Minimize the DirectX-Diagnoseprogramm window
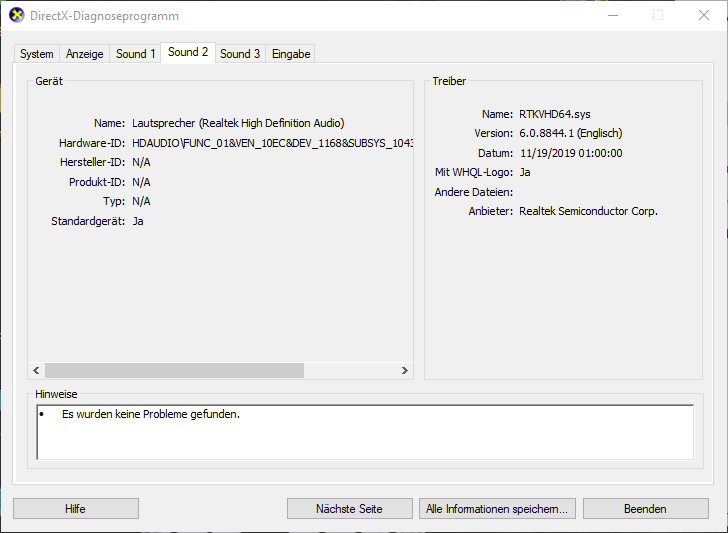 (x=613, y=15)
